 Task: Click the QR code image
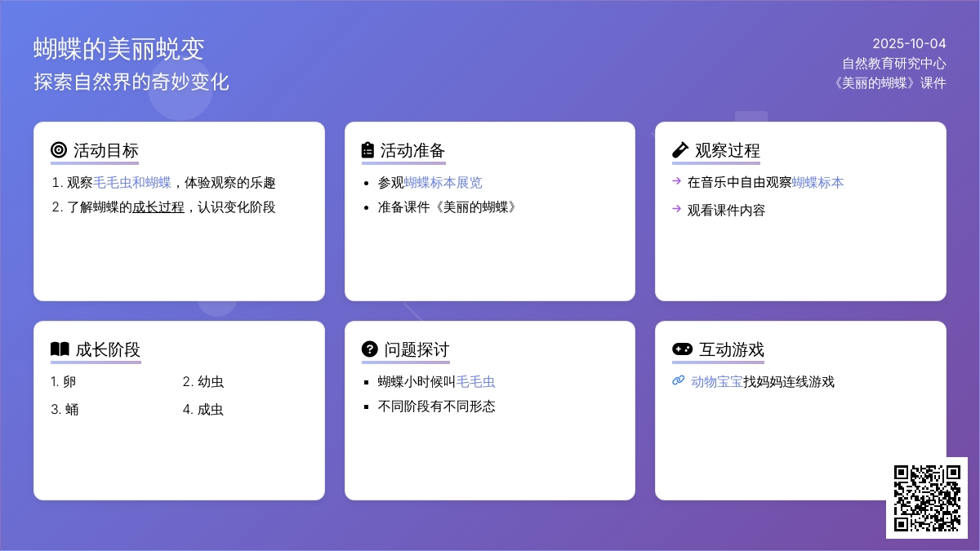pyautogui.click(x=926, y=497)
